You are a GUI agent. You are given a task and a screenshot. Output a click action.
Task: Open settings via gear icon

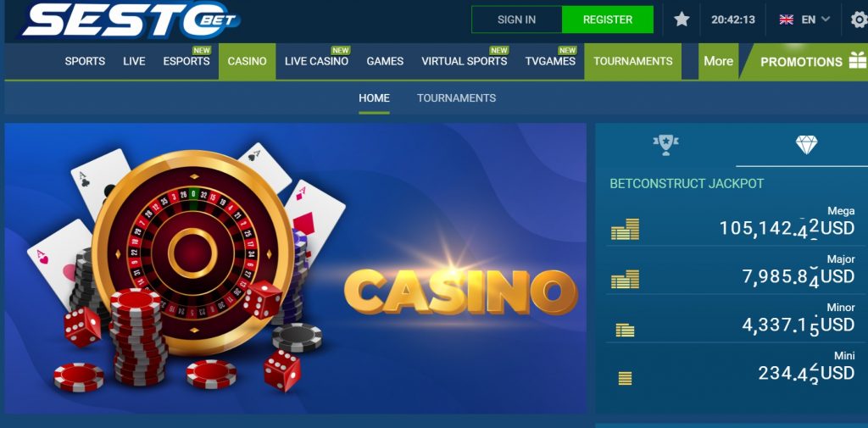(x=860, y=20)
